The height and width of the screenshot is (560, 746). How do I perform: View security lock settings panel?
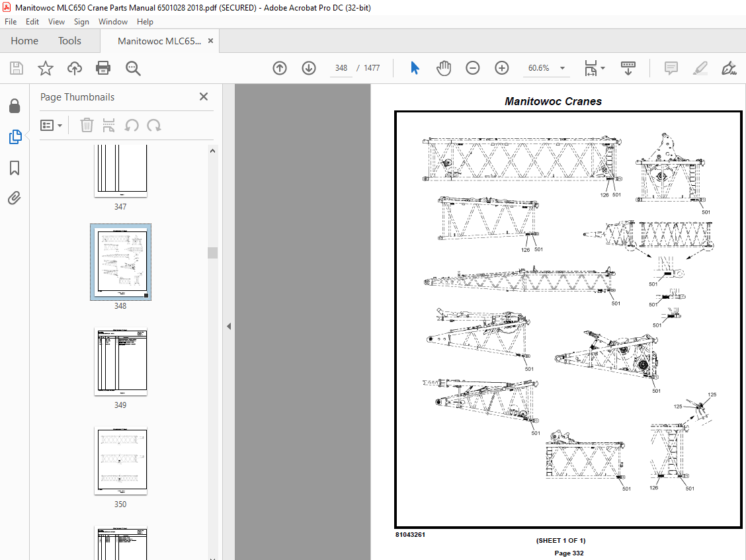(x=15, y=106)
